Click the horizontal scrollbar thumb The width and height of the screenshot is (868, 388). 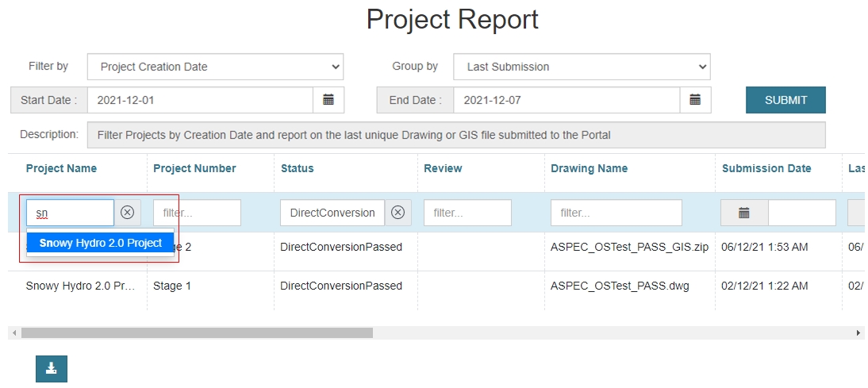tap(197, 333)
